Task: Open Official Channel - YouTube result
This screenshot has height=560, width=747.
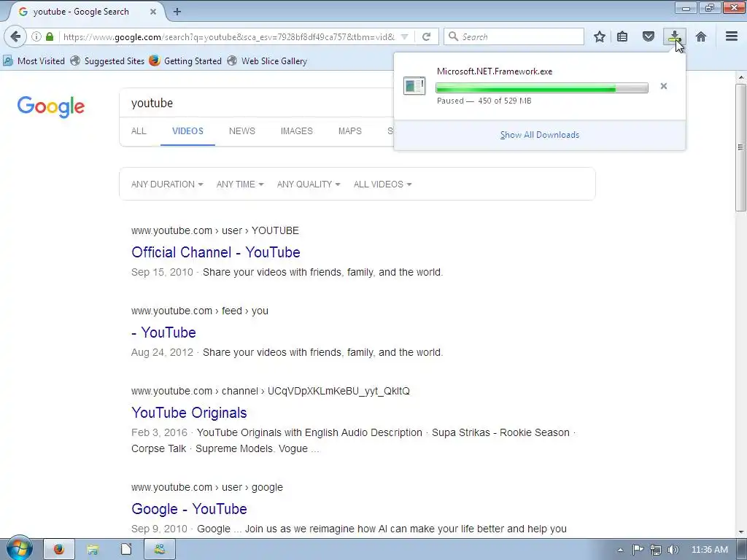Action: (x=216, y=252)
